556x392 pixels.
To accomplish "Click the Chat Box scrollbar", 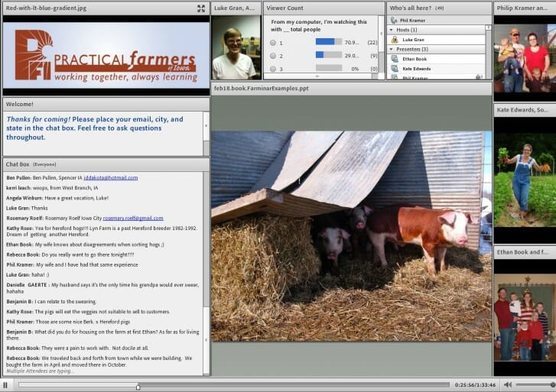I will pos(206,267).
